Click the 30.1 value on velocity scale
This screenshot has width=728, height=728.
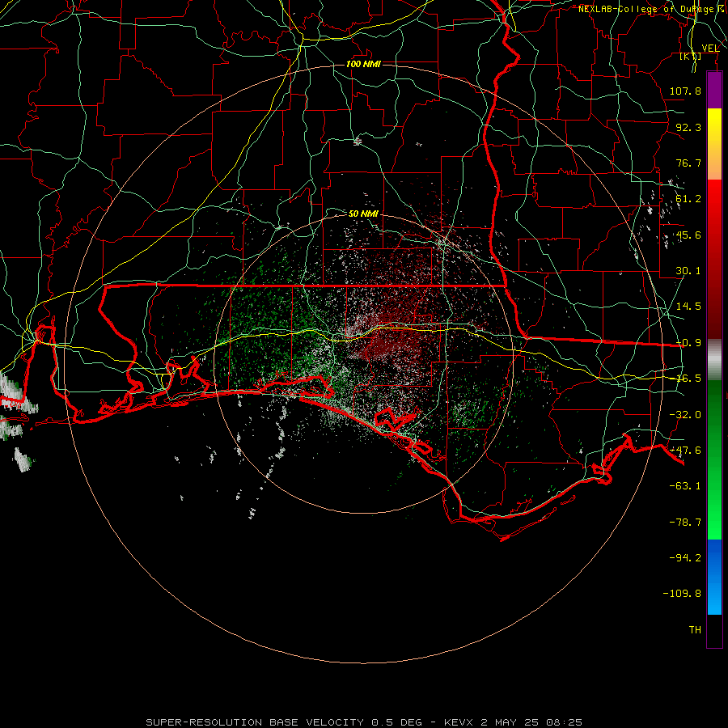pyautogui.click(x=688, y=271)
